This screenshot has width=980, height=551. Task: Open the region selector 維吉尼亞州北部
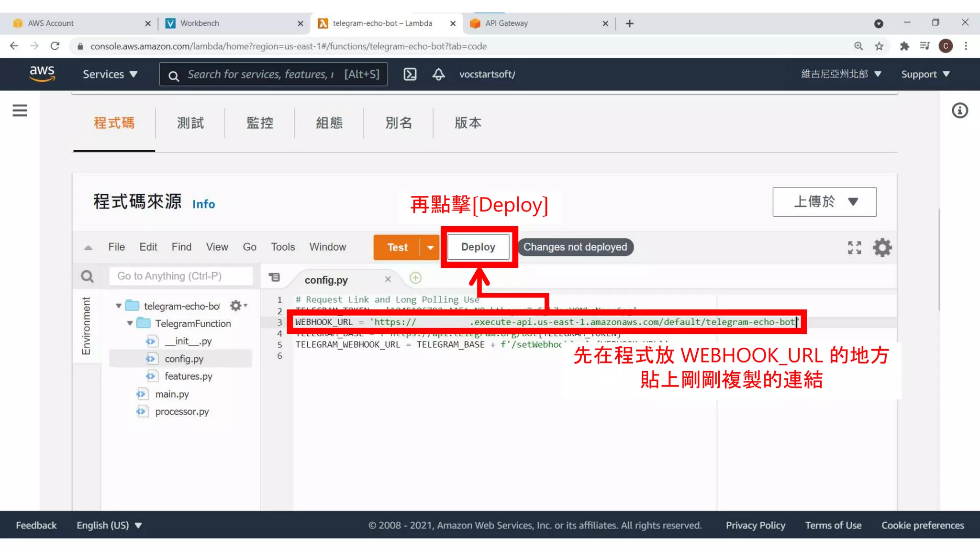pos(841,74)
